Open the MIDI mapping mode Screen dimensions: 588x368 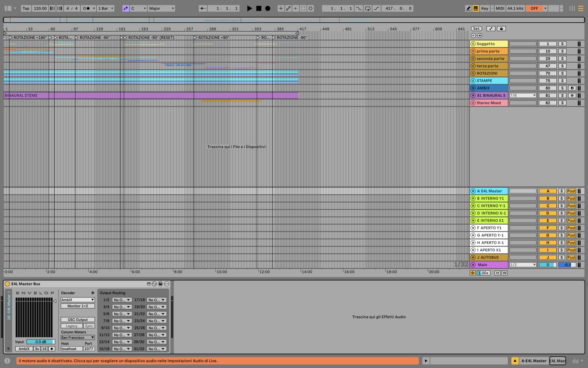[x=500, y=8]
